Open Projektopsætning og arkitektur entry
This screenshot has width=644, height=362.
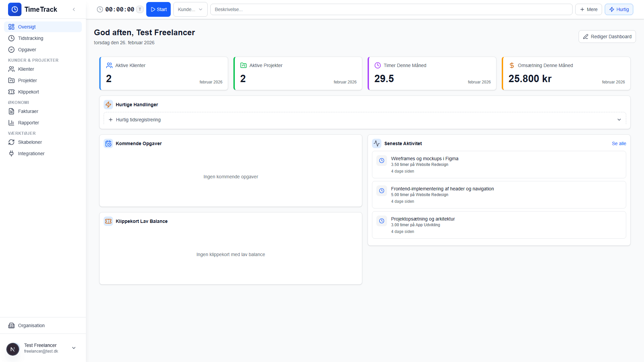(499, 225)
